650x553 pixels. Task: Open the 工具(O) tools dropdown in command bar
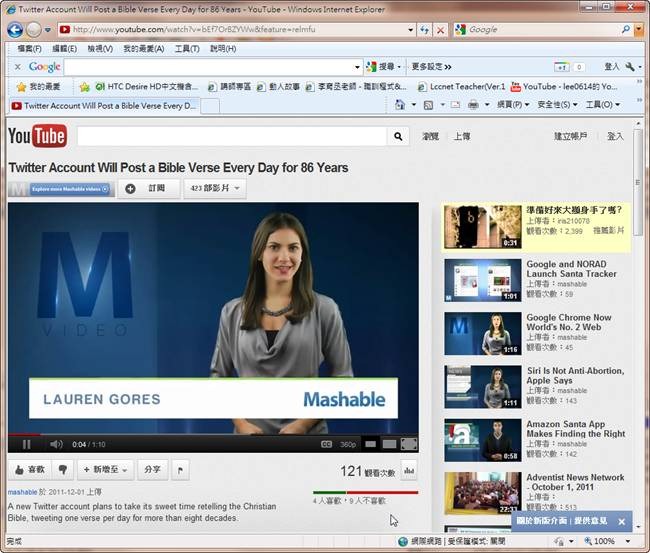click(x=603, y=105)
